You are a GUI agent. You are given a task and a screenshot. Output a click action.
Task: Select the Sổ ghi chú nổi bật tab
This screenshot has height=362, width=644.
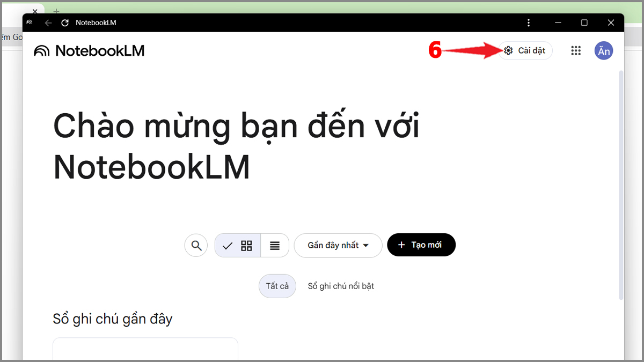coord(341,286)
